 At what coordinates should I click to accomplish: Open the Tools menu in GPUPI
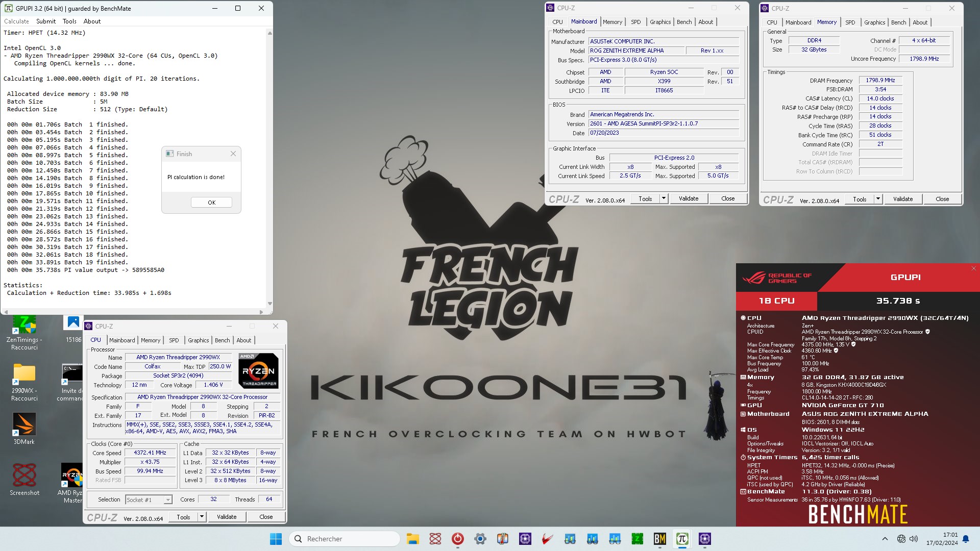(x=69, y=21)
